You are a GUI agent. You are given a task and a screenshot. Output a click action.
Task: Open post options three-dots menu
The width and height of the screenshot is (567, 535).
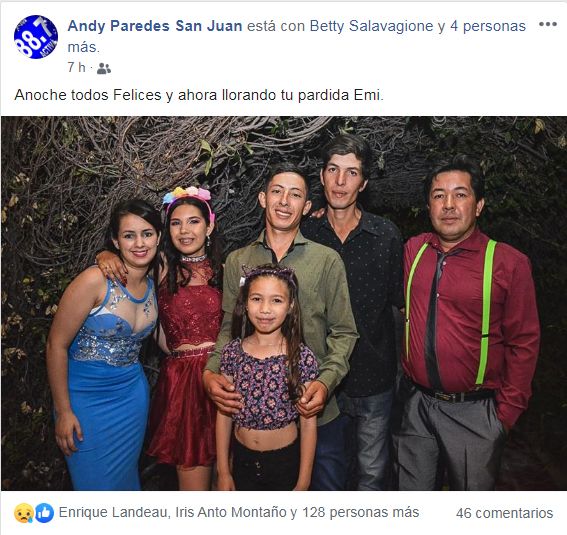547,25
